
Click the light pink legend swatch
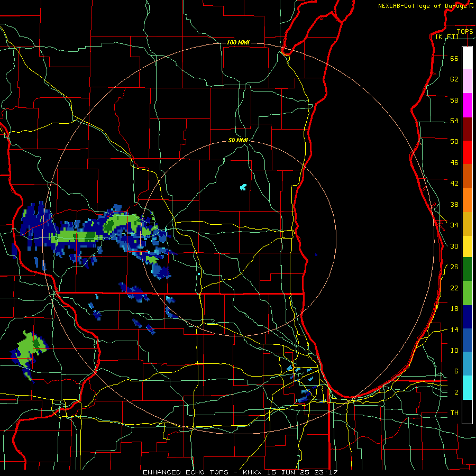pyautogui.click(x=467, y=81)
